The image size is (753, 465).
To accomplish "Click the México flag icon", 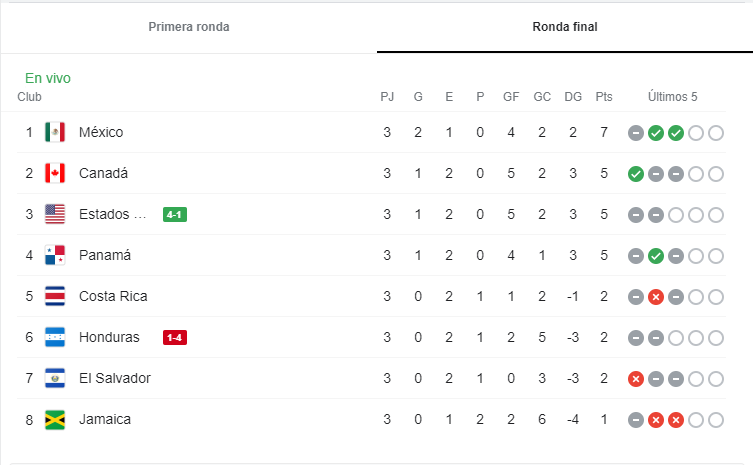I will (x=55, y=132).
